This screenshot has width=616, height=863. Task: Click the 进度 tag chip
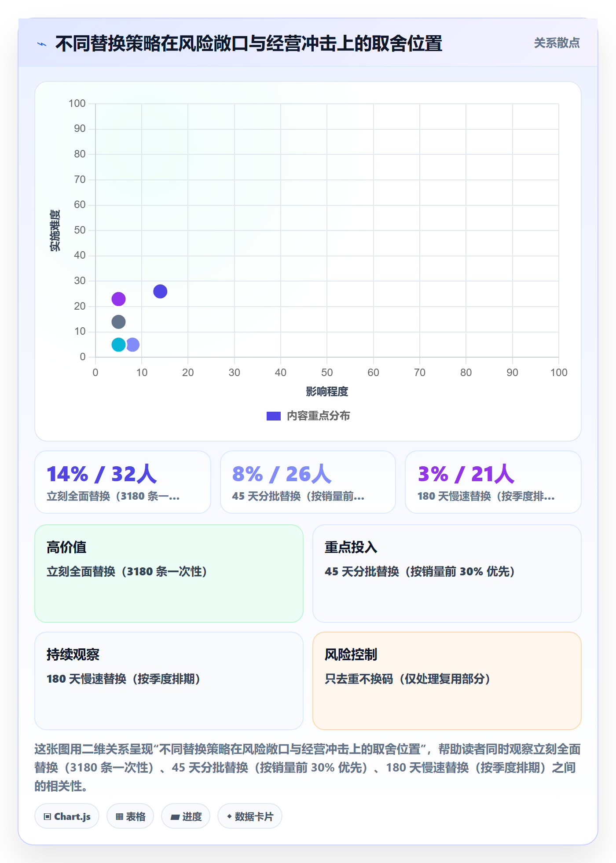(x=186, y=816)
